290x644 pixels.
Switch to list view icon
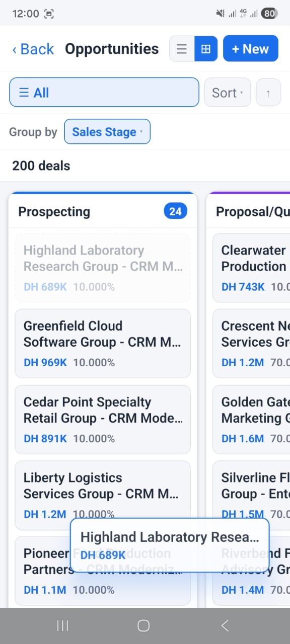[182, 49]
